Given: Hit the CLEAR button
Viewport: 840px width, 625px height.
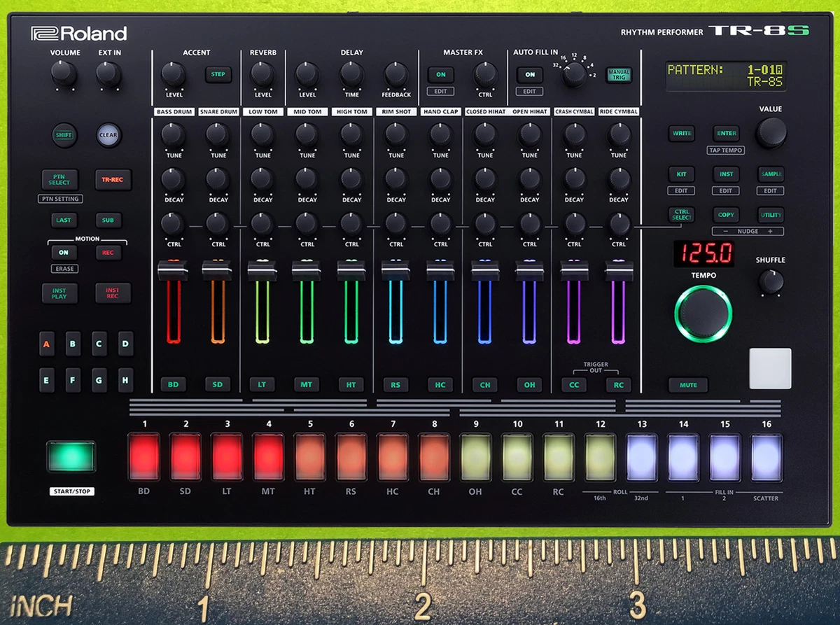Looking at the screenshot, I should tap(108, 135).
